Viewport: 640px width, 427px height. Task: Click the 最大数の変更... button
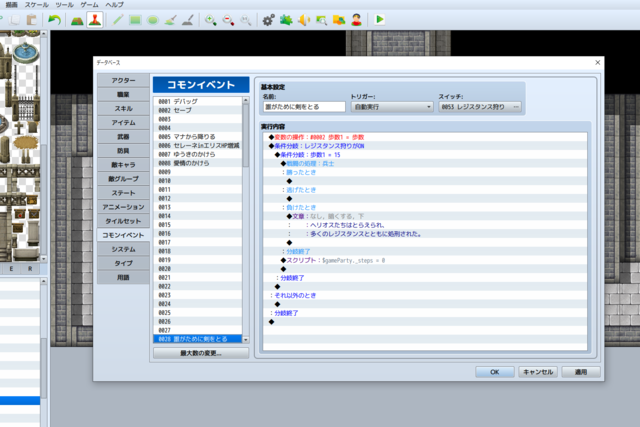201,353
